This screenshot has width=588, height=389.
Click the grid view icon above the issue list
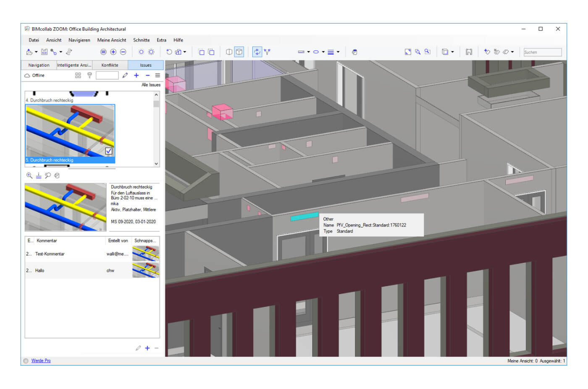78,75
